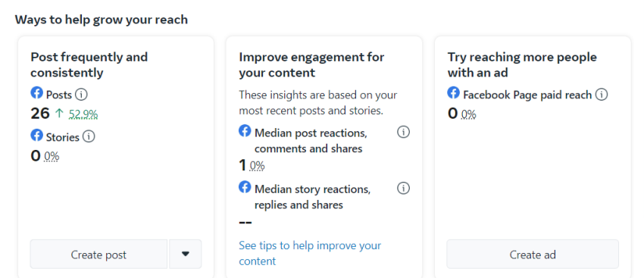Click the 0% change under Stories
The height and width of the screenshot is (278, 644).
(52, 157)
